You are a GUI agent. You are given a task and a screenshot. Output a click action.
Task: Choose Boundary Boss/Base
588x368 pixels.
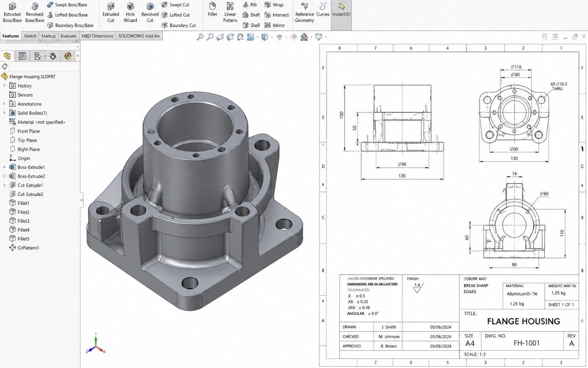[x=70, y=26]
